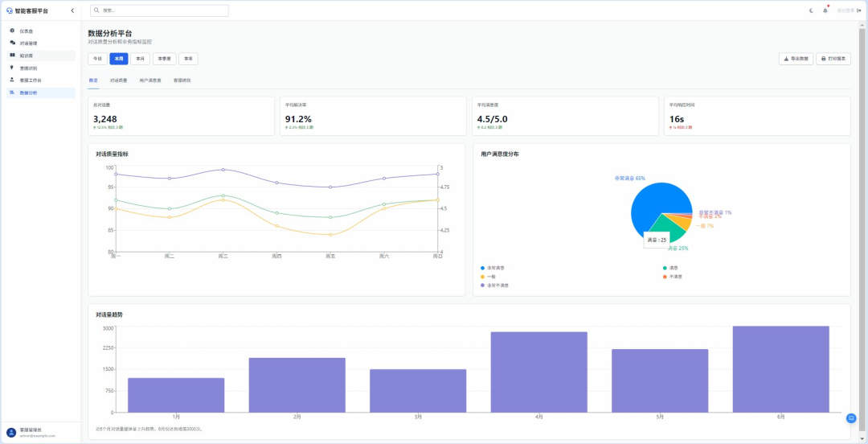
Task: Click the floating chat icon at bottom-right
Action: 851,418
